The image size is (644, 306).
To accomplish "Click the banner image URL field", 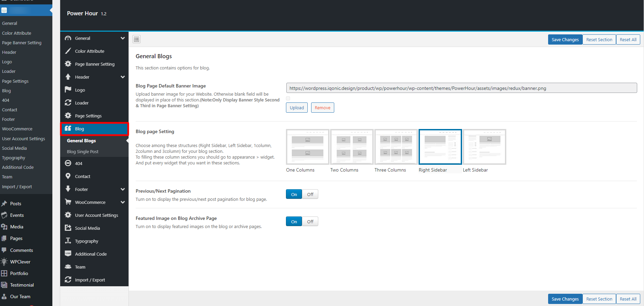I will 461,88.
